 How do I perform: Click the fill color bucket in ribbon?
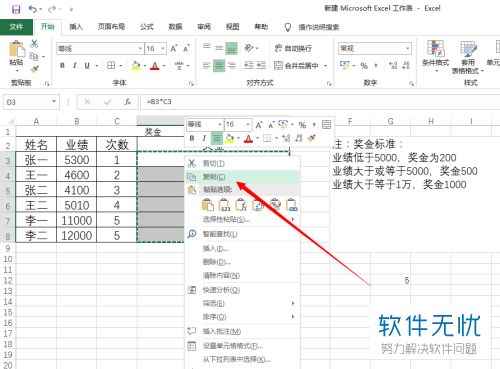pyautogui.click(x=136, y=65)
